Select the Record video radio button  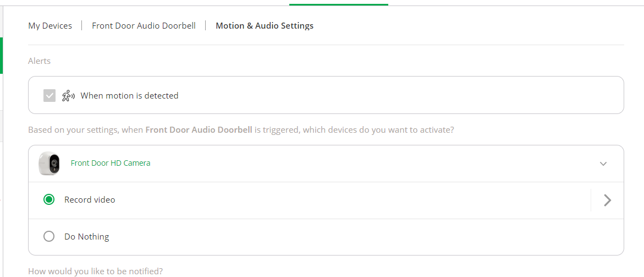point(49,200)
